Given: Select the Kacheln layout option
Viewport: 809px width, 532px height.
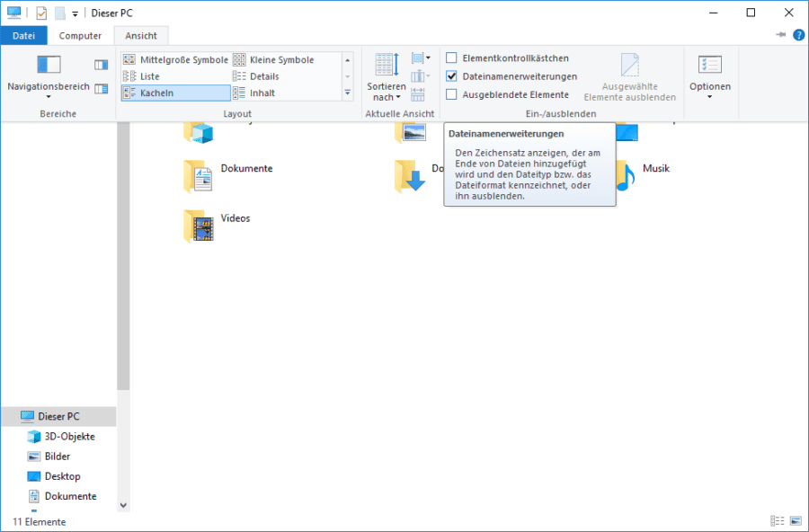Looking at the screenshot, I should pyautogui.click(x=175, y=93).
